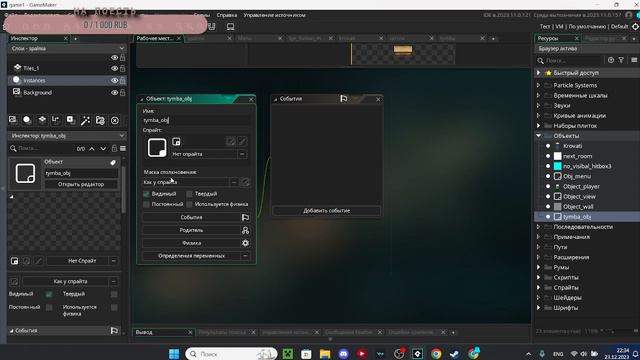
Task: Click the laptop icon in main toolbar
Action: pyautogui.click(x=231, y=27)
